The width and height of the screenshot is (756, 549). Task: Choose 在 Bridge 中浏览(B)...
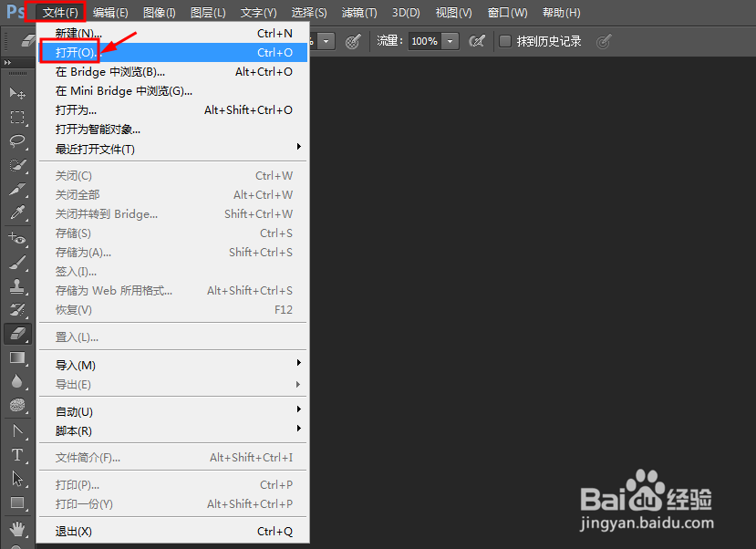[x=173, y=72]
